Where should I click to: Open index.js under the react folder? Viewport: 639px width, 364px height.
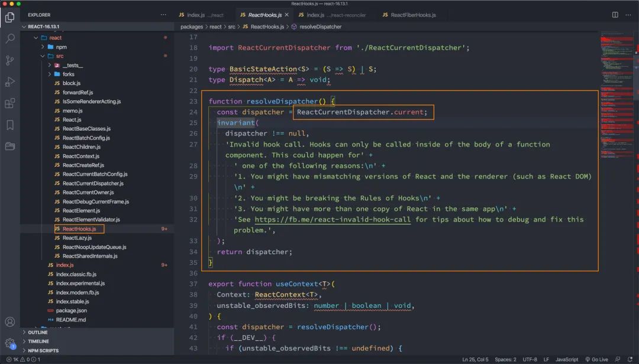[65, 265]
